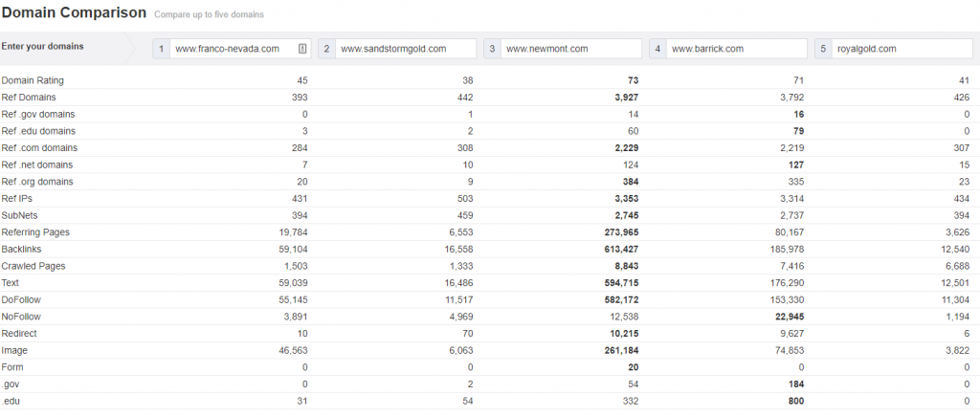Image resolution: width=980 pixels, height=417 pixels.
Task: Click the Text value 594,715
Action: click(622, 283)
